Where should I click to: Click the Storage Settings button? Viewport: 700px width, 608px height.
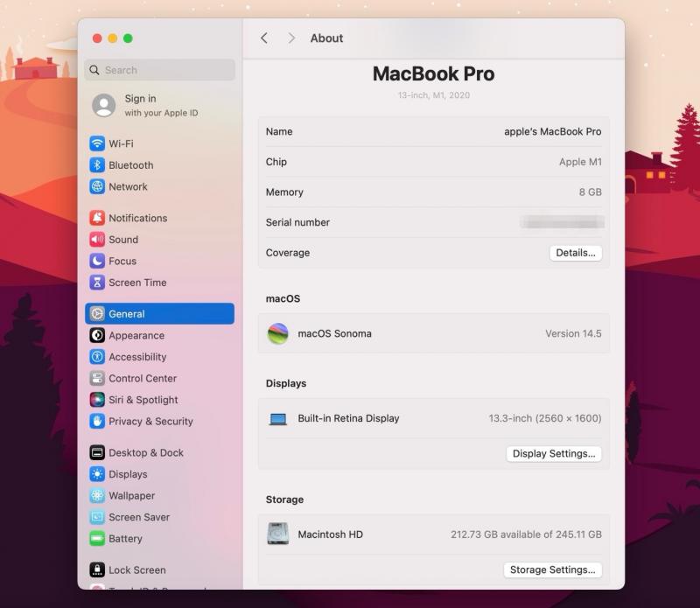(552, 570)
